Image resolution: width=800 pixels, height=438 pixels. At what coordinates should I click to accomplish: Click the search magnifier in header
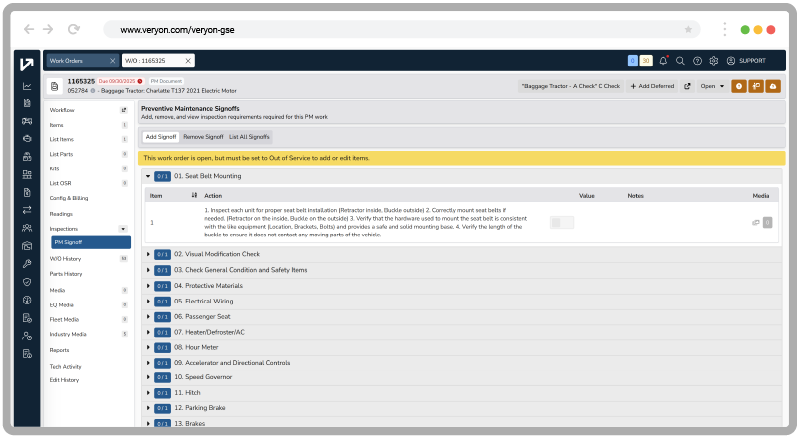click(x=680, y=61)
